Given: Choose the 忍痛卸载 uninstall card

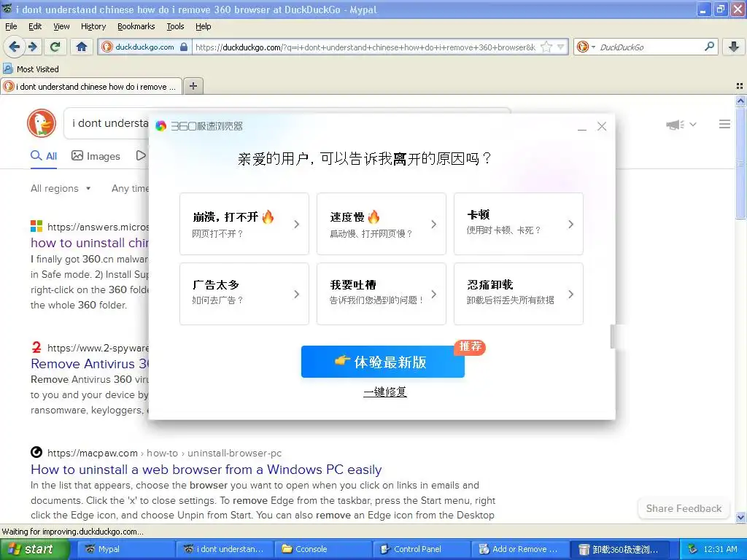Looking at the screenshot, I should tap(519, 294).
